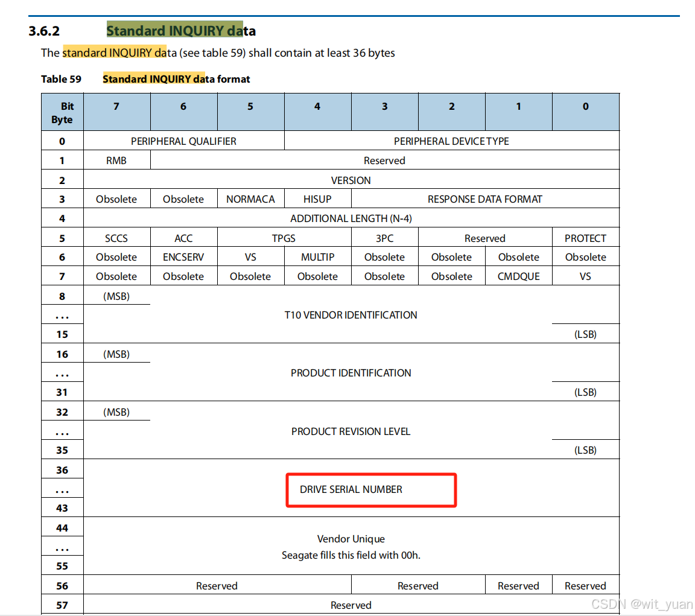695x616 pixels.
Task: Click the highlighted text in Table 59 caption
Action: point(154,79)
